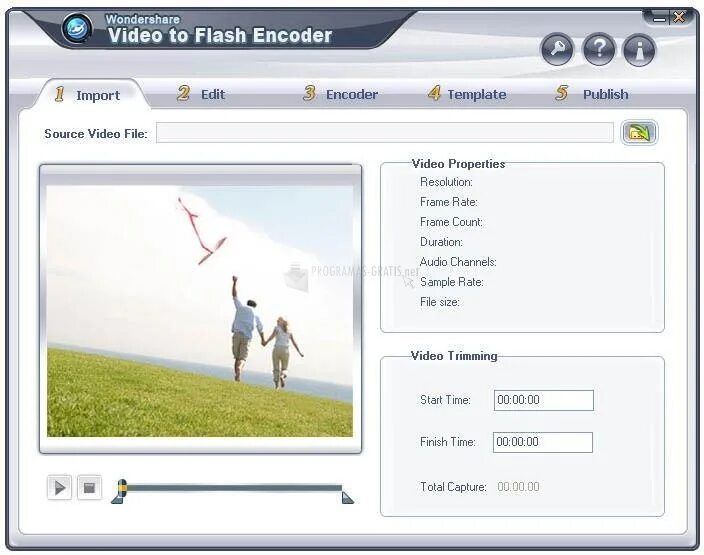This screenshot has height=555, width=704.
Task: Click the Wondershare logo icon
Action: (x=77, y=28)
